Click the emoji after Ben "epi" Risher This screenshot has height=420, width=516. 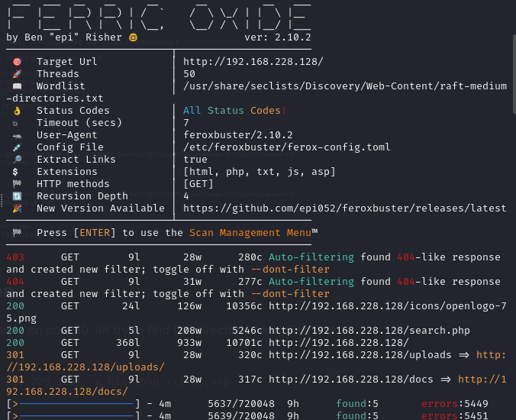(133, 37)
